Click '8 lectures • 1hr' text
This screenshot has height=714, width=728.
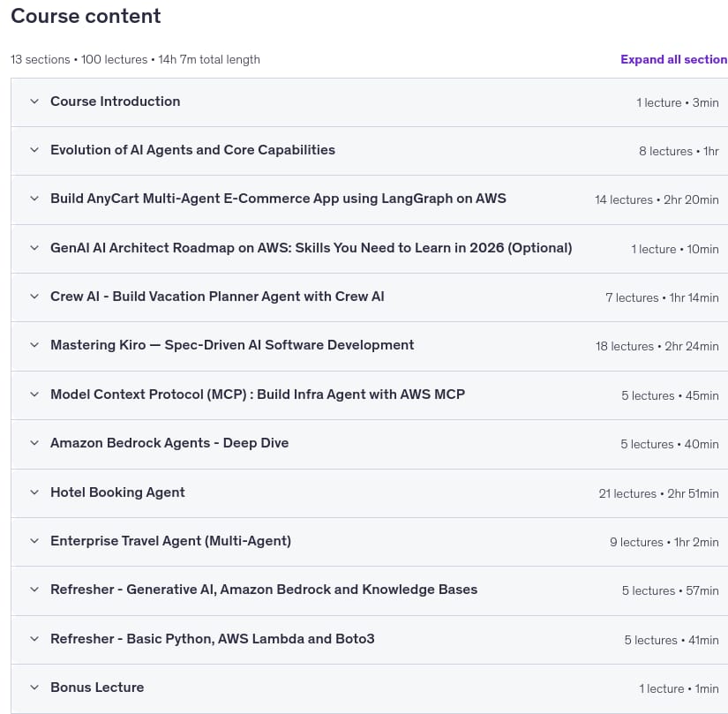(x=679, y=151)
